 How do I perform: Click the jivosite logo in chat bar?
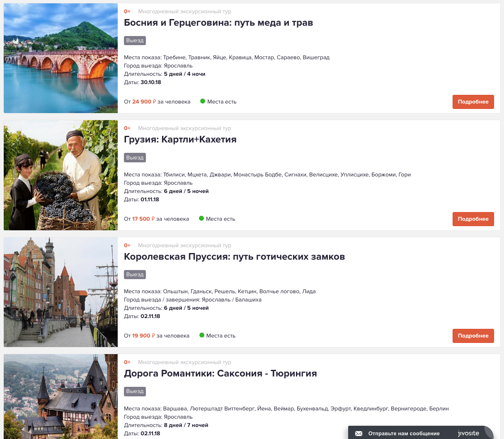click(x=468, y=433)
